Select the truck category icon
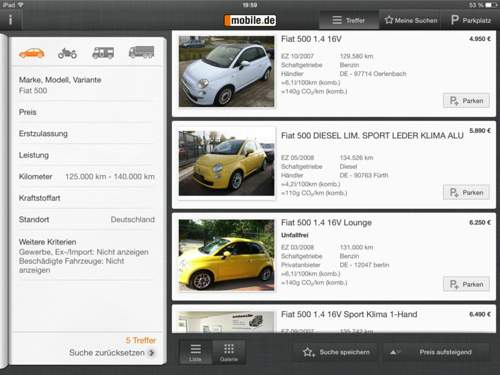This screenshot has width=500, height=375. (x=141, y=52)
